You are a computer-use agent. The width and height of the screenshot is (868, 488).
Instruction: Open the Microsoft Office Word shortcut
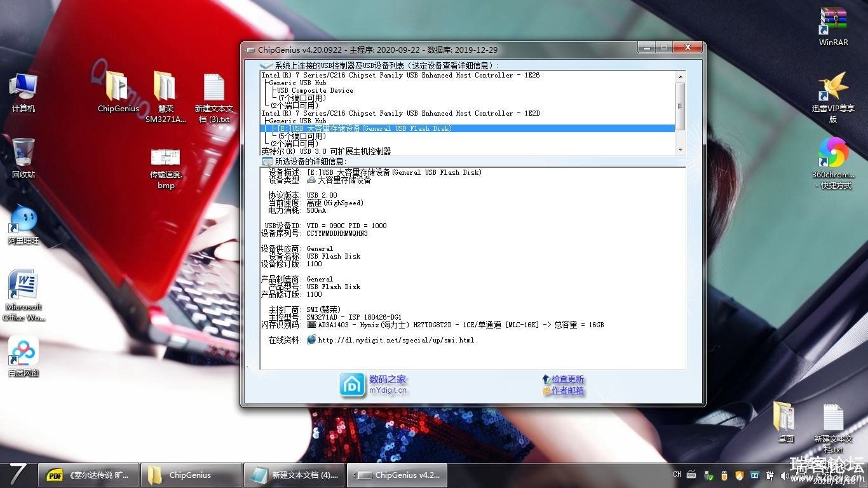coord(24,295)
